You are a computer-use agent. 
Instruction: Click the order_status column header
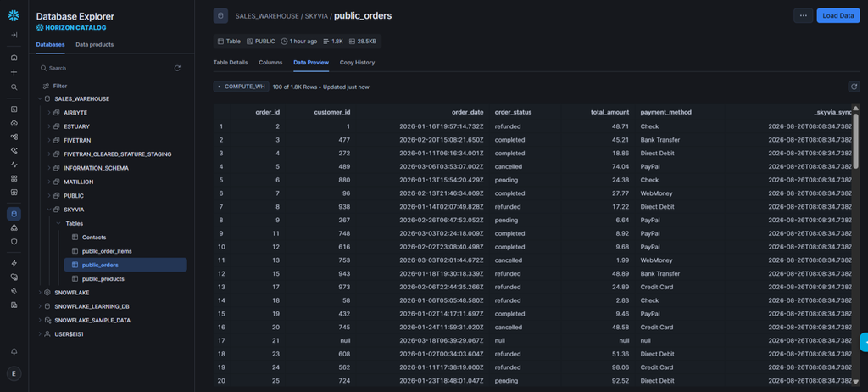(513, 112)
